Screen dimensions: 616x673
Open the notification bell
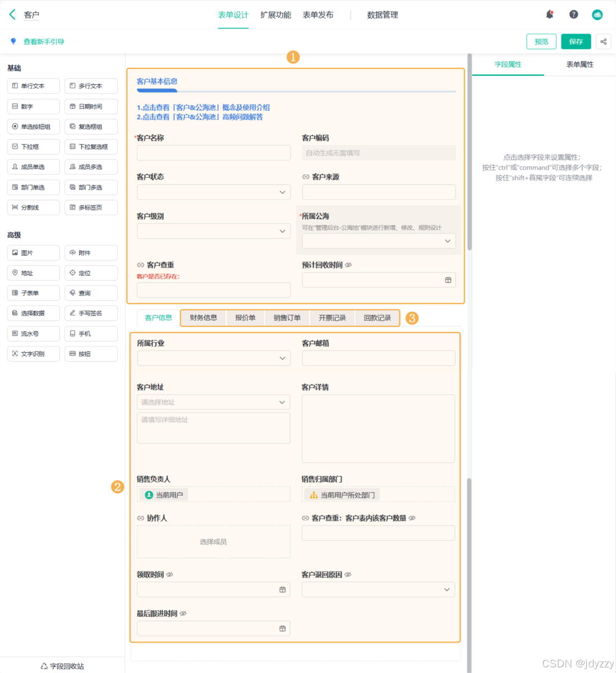click(x=550, y=15)
